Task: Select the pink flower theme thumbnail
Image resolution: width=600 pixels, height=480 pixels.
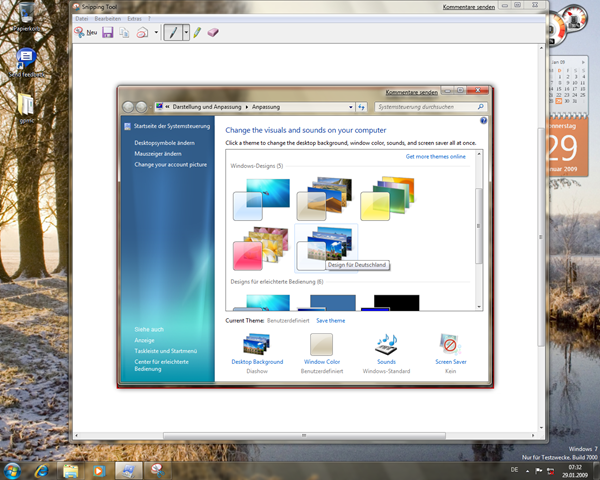Action: pyautogui.click(x=261, y=248)
